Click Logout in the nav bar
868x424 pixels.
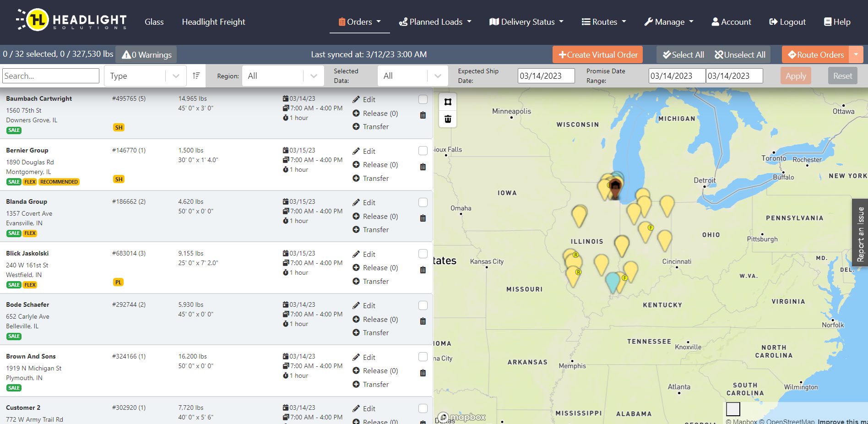[787, 22]
